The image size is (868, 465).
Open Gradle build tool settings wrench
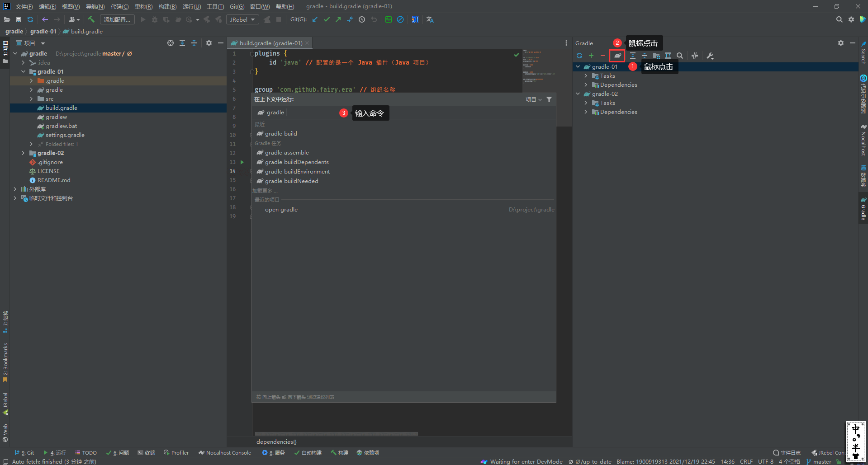pos(710,56)
